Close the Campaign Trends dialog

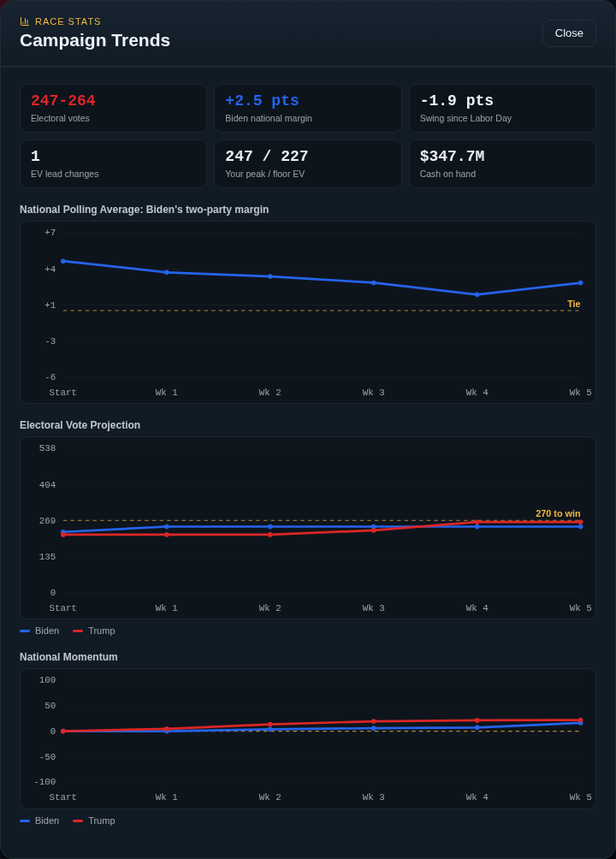pos(569,33)
